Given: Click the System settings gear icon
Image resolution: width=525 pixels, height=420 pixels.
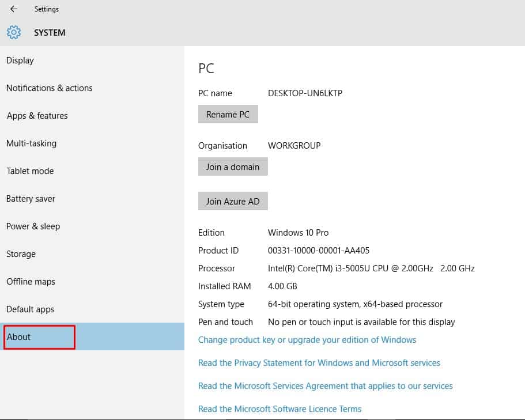Looking at the screenshot, I should (x=14, y=32).
